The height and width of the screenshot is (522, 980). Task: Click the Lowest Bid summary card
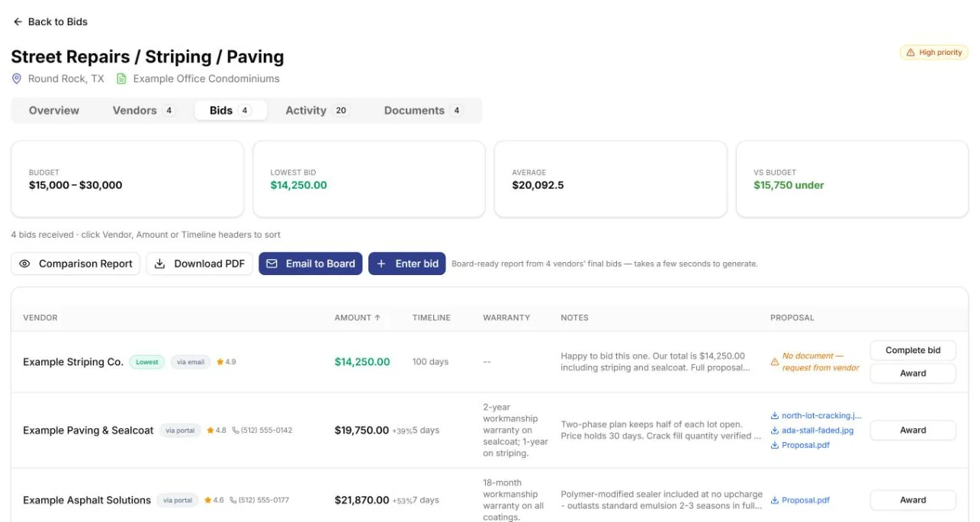[x=369, y=179]
